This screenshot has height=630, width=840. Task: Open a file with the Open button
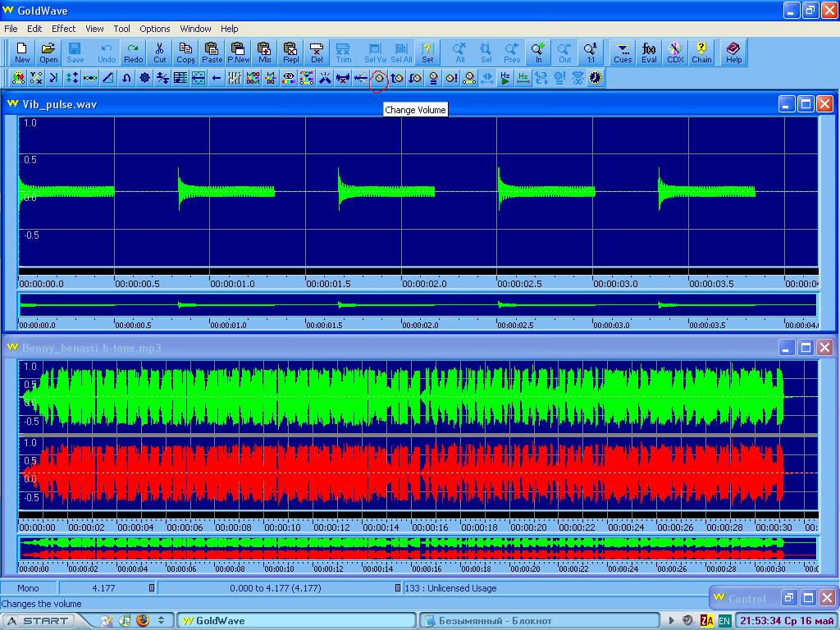point(48,52)
